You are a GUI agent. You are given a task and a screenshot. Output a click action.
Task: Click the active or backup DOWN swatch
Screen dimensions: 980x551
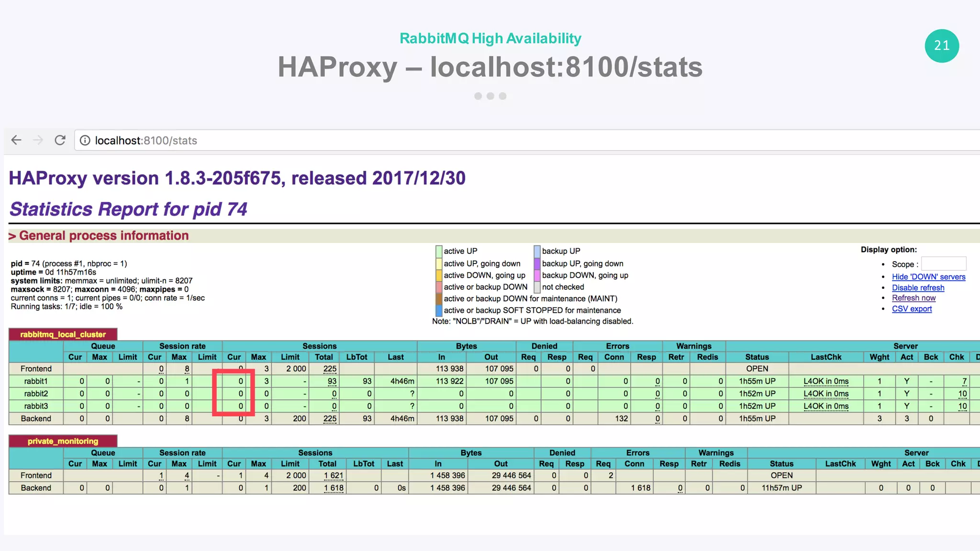[x=439, y=287]
